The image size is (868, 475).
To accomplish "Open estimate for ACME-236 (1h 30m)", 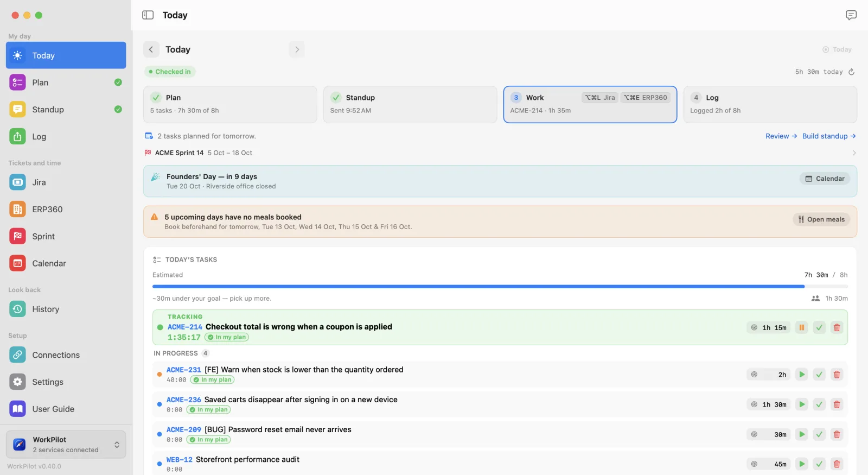I will coord(769,404).
